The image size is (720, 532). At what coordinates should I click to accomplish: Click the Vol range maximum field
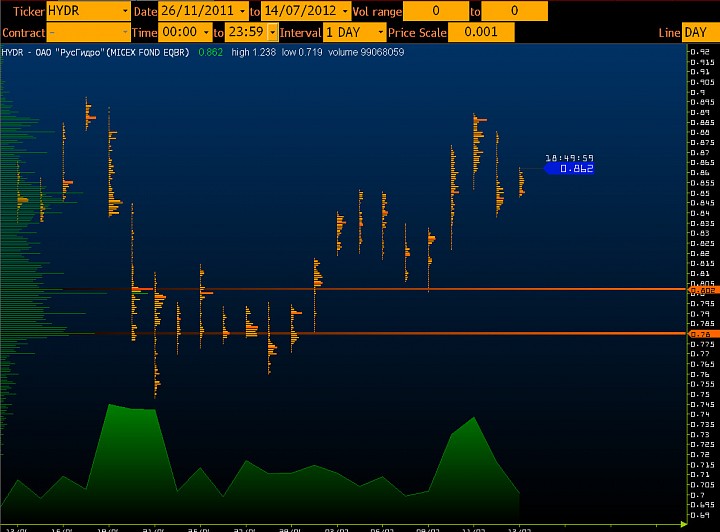pyautogui.click(x=514, y=11)
